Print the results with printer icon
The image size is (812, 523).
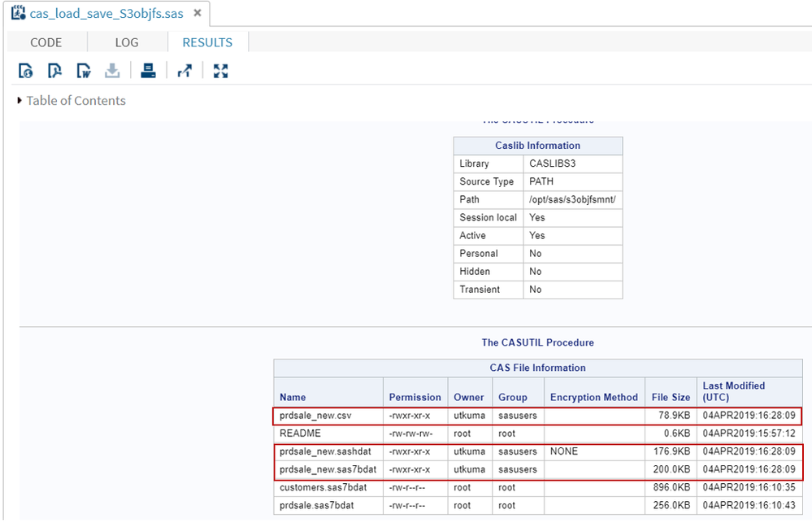(x=148, y=72)
